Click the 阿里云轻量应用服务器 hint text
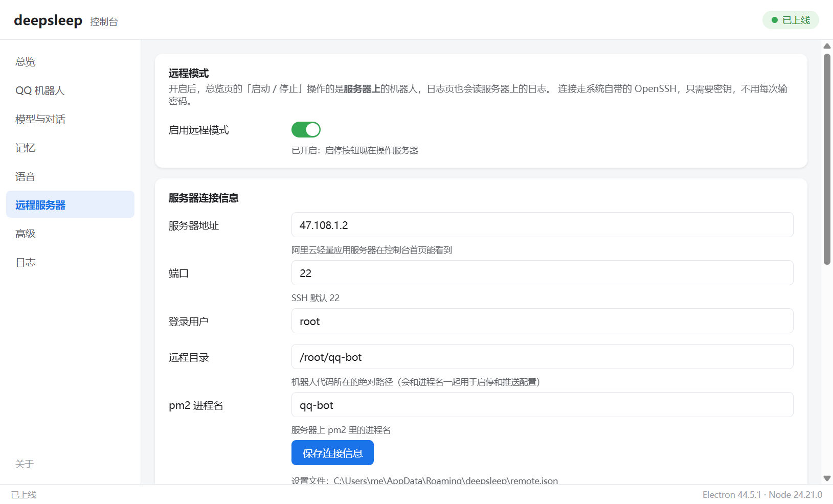This screenshot has width=833, height=504. (x=372, y=250)
